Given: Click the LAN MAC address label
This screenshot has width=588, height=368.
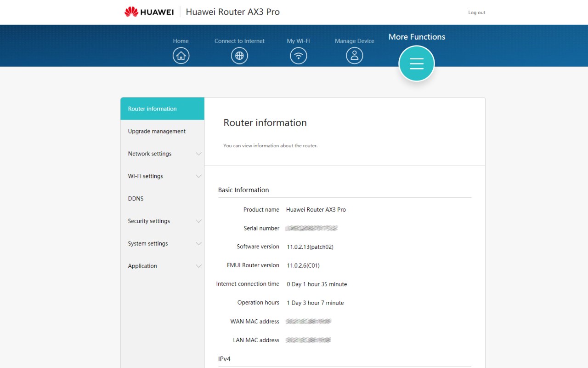Looking at the screenshot, I should pyautogui.click(x=256, y=340).
